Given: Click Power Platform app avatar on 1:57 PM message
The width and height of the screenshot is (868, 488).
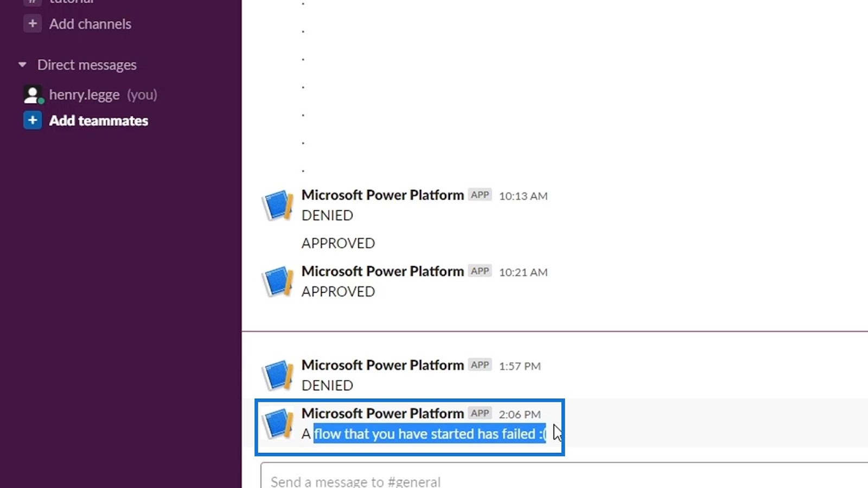Looking at the screenshot, I should point(278,375).
